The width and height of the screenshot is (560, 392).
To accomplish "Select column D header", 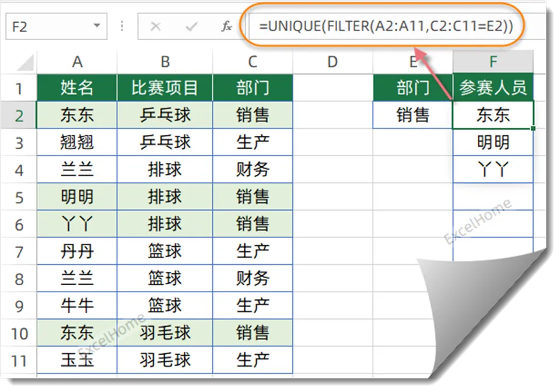I will [x=332, y=62].
